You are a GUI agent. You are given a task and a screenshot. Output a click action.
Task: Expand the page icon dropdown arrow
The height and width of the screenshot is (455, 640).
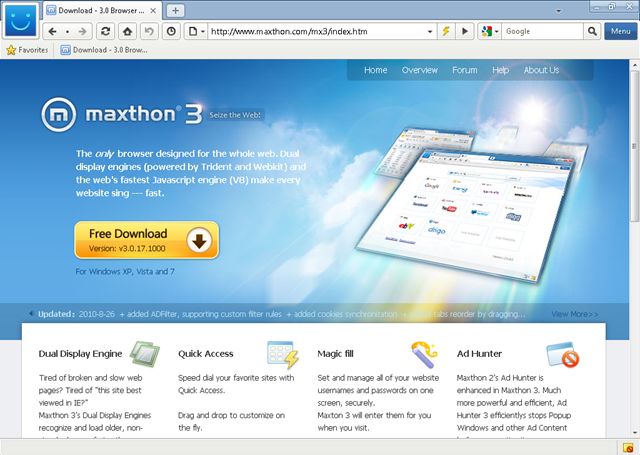(203, 31)
